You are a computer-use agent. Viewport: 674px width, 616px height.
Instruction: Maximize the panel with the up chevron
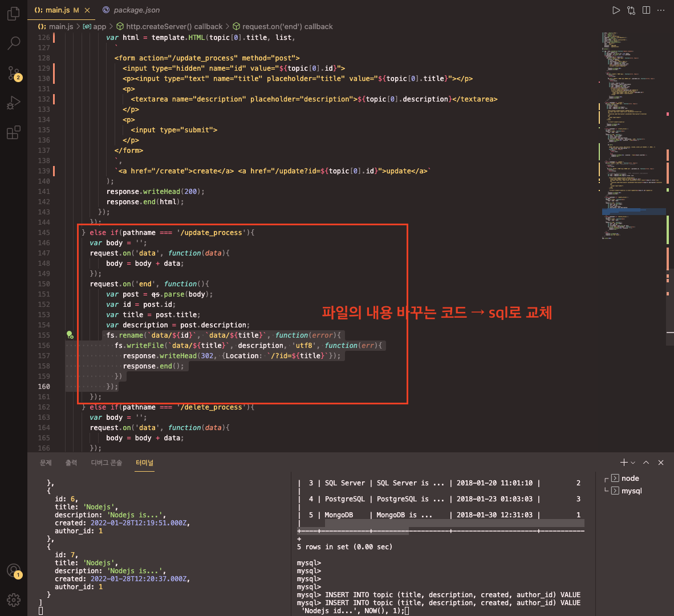point(646,463)
